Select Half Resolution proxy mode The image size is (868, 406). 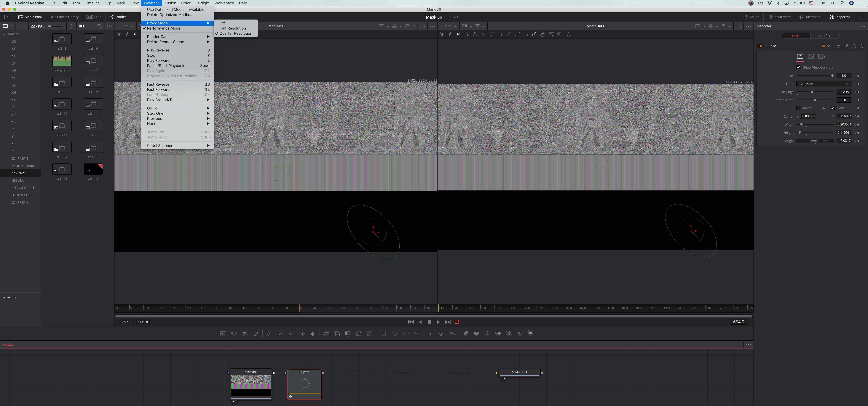[236, 28]
